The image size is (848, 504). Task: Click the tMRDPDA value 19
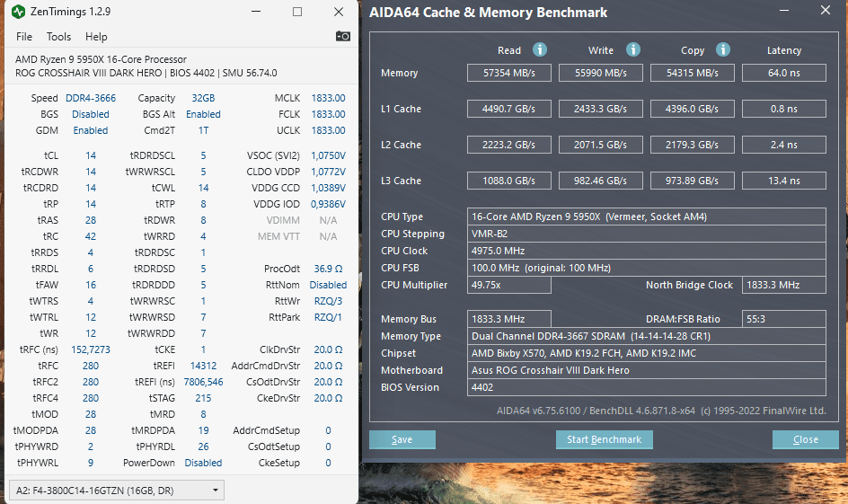pos(203,430)
